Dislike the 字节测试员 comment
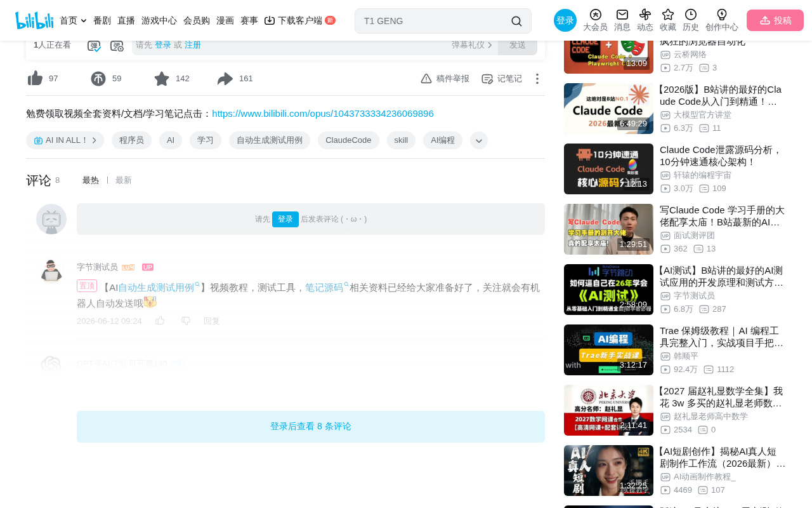812x508 pixels. (x=186, y=321)
